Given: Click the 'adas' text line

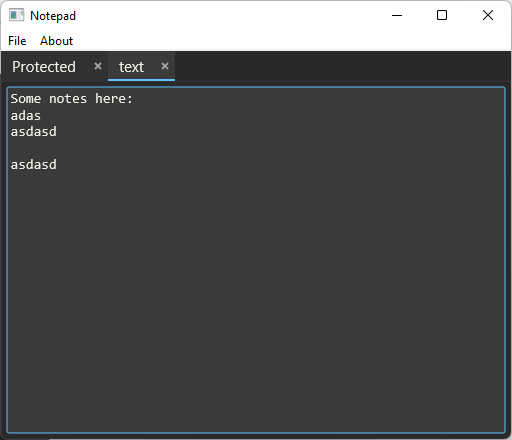Looking at the screenshot, I should coord(26,115).
